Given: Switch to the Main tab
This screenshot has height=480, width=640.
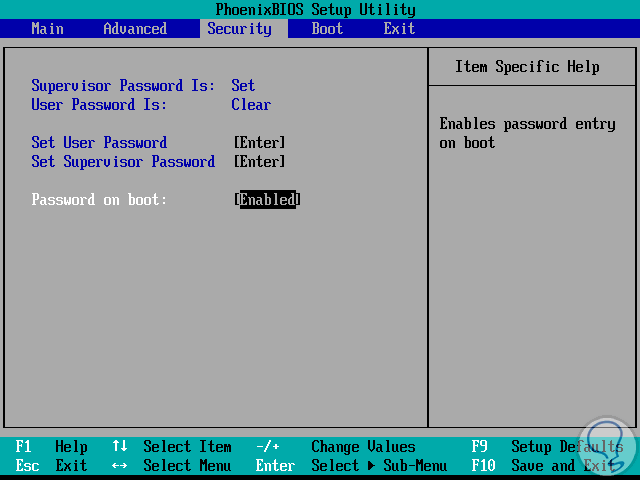Looking at the screenshot, I should (47, 29).
